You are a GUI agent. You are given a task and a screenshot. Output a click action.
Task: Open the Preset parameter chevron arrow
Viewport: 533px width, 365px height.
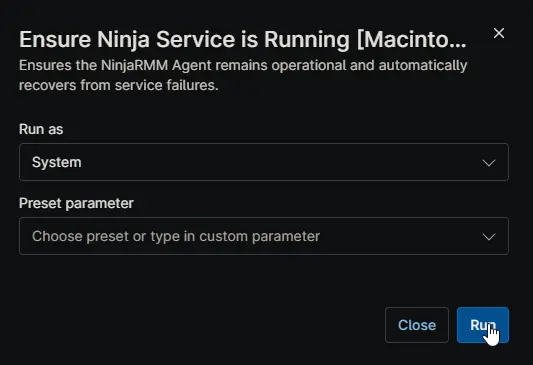click(x=489, y=237)
